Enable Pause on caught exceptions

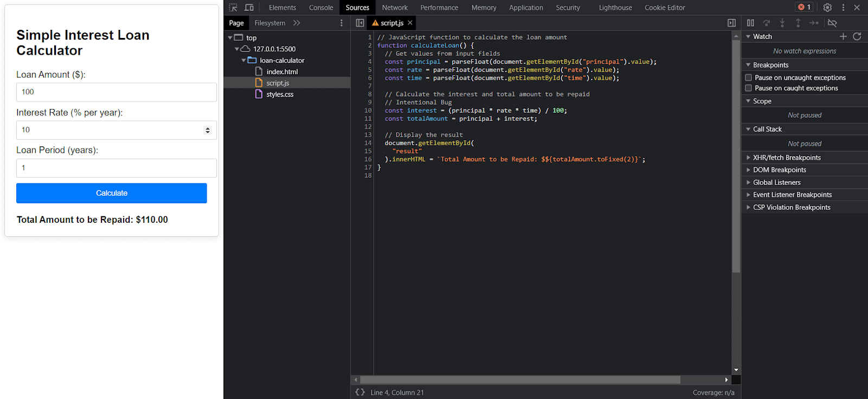(x=749, y=88)
